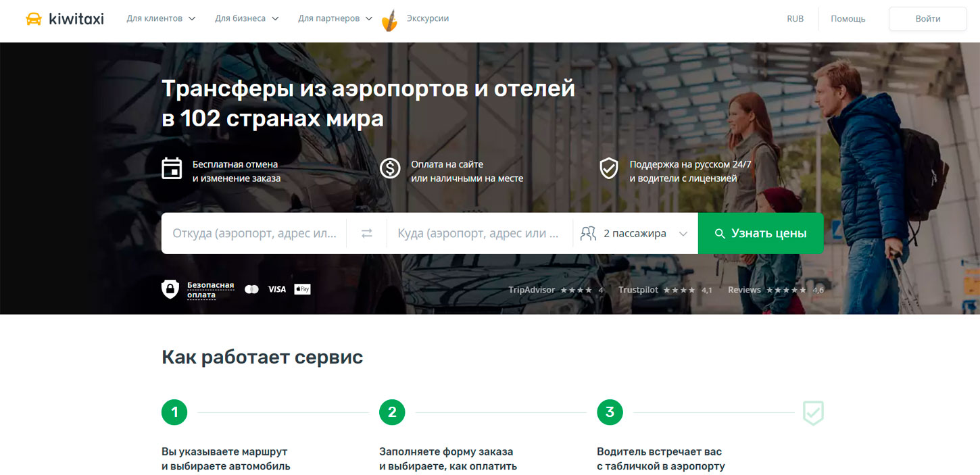Viewport: 980px width, 475px height.
Task: Click text Водитель встречает вас
Action: coord(660,451)
